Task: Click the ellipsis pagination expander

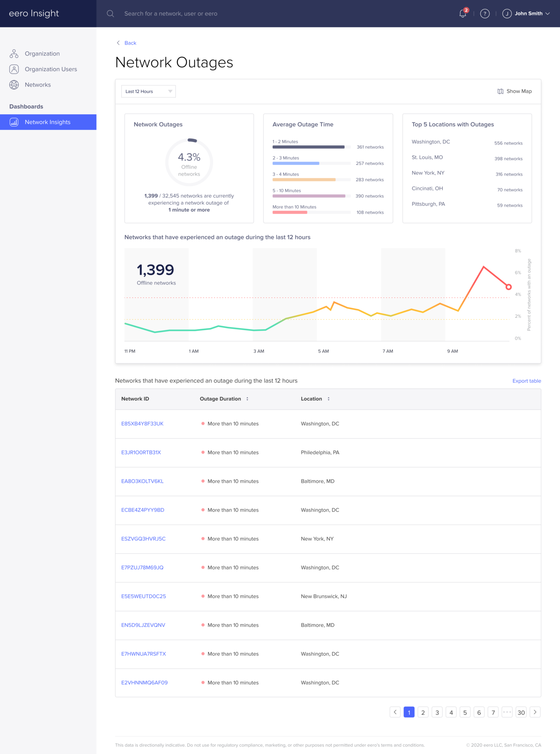Action: click(507, 712)
